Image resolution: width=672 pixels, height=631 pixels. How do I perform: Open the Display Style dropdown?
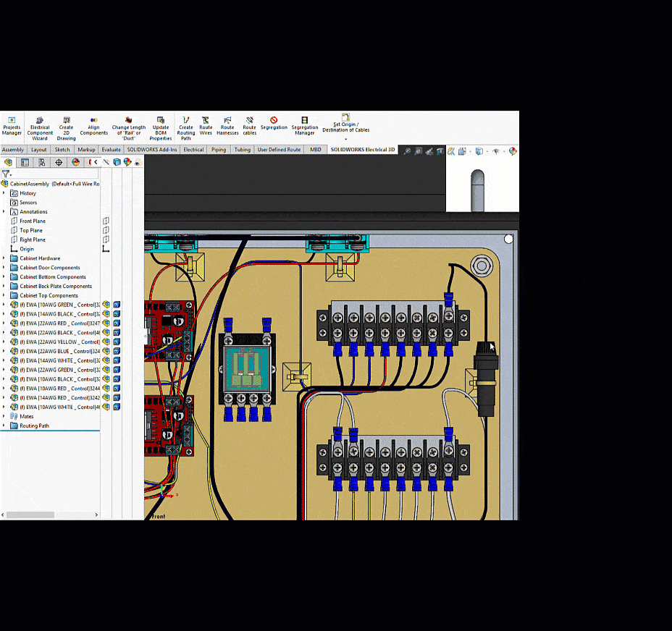[x=487, y=151]
